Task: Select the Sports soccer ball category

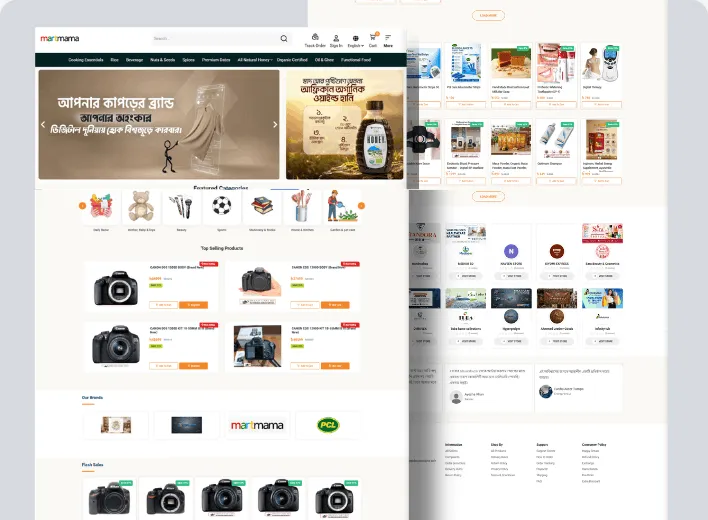Action: coord(222,206)
